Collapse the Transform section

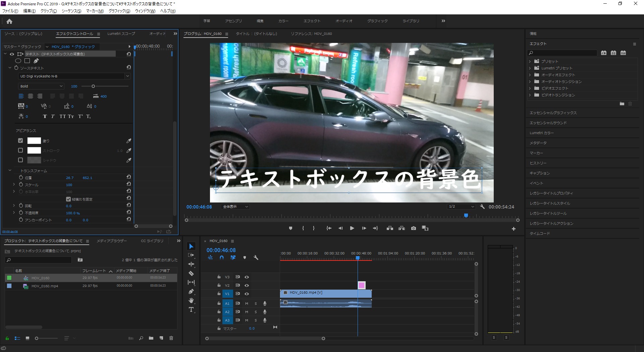click(10, 171)
